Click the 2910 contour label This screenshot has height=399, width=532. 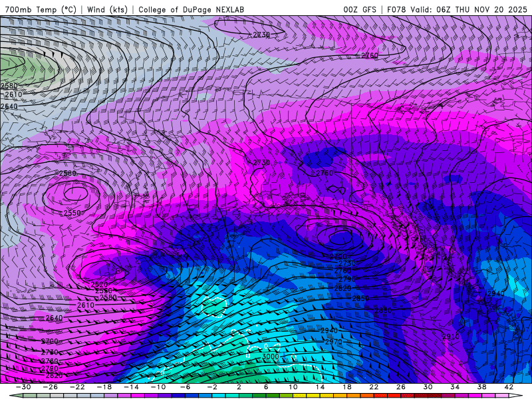coord(451,336)
